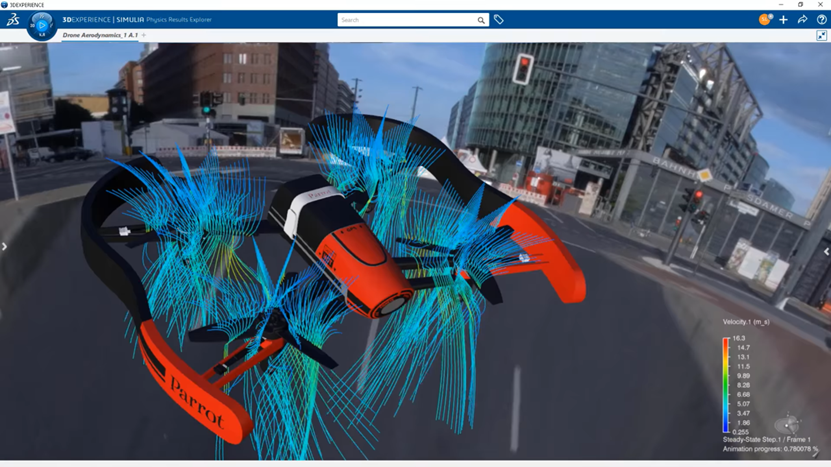Click the view orientation robot widget
This screenshot has width=831, height=467.
[x=787, y=424]
